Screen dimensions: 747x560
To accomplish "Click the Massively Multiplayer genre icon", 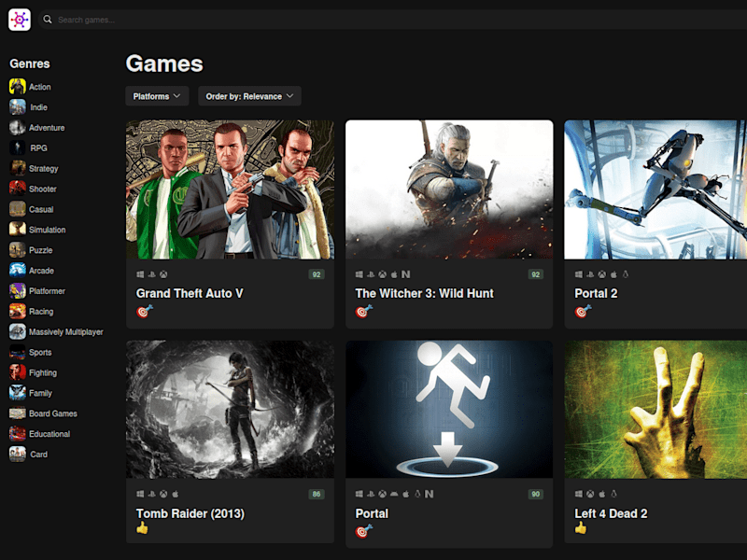I will point(18,332).
